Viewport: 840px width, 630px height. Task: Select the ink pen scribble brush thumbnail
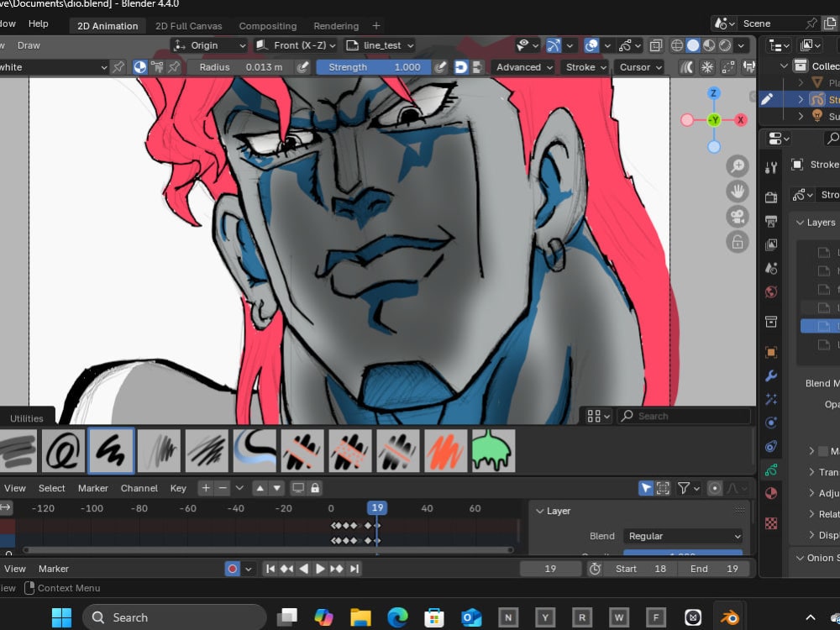click(x=111, y=450)
